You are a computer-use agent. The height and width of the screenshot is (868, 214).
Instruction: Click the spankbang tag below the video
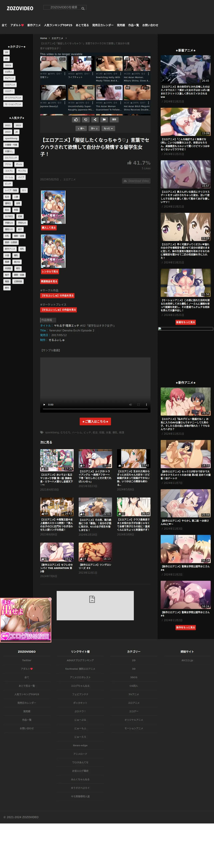coord(52,432)
